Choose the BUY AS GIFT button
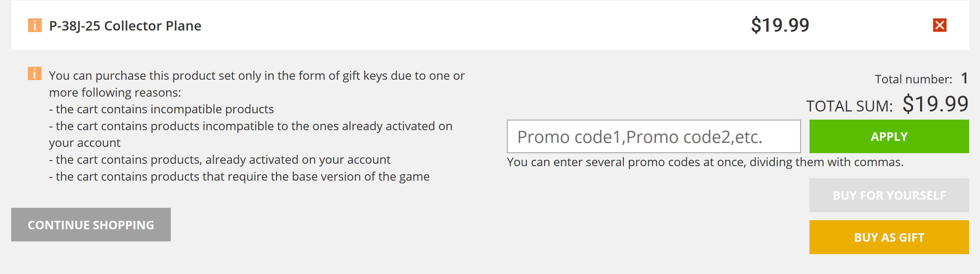980x274 pixels. tap(889, 237)
